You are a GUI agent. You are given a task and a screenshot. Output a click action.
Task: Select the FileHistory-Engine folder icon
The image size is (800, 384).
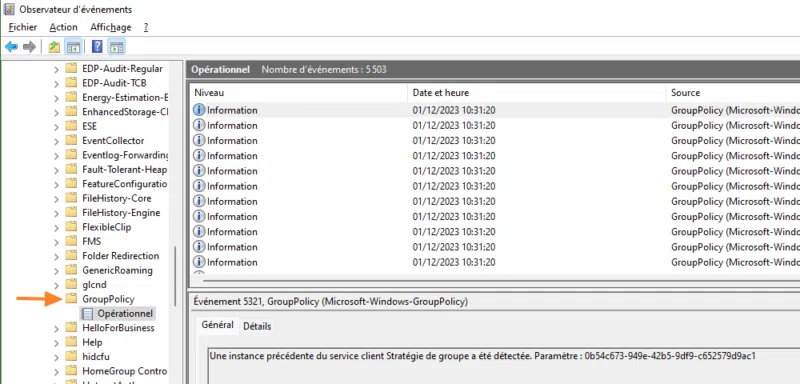pos(71,213)
